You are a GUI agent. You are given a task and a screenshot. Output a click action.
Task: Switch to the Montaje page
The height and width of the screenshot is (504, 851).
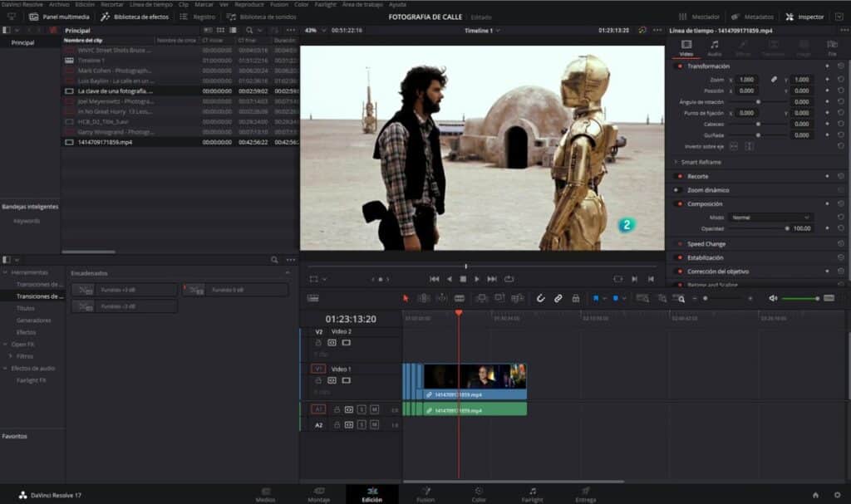point(318,494)
